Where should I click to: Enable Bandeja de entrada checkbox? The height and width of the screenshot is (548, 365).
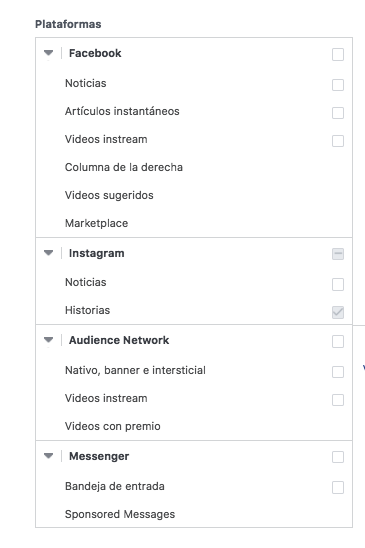point(338,487)
